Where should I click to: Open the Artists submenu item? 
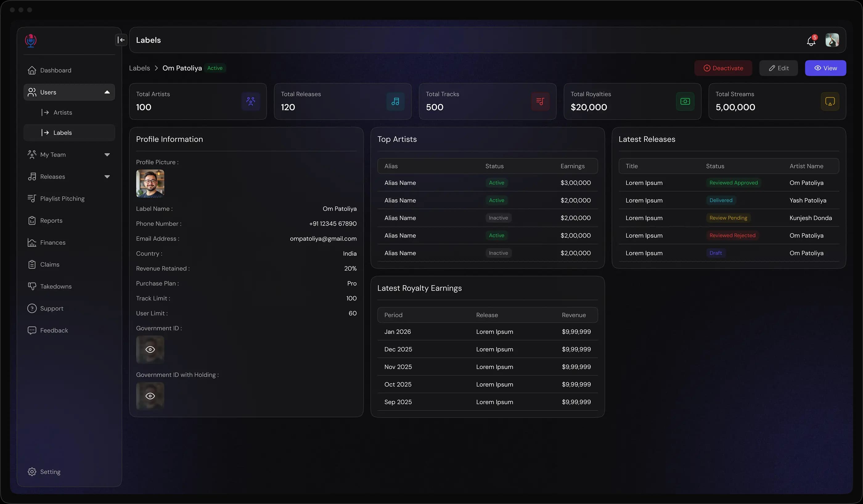(x=69, y=112)
